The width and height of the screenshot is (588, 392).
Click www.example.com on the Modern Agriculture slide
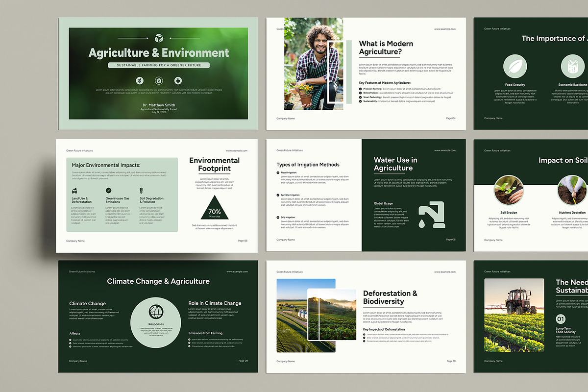[x=445, y=29]
